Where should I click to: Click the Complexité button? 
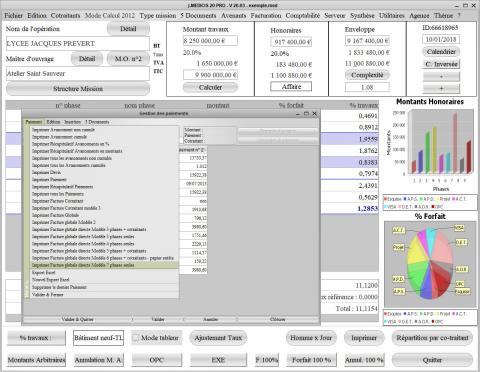tap(367, 75)
